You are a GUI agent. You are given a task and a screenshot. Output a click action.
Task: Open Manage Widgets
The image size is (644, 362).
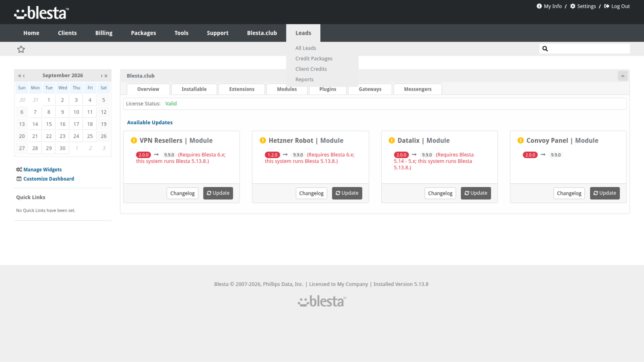pyautogui.click(x=42, y=170)
